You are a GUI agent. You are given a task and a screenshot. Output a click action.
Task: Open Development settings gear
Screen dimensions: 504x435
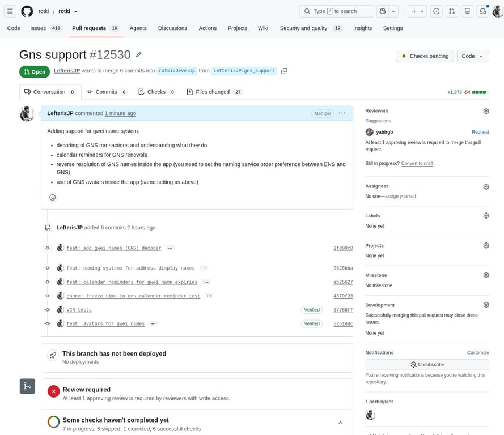point(486,305)
